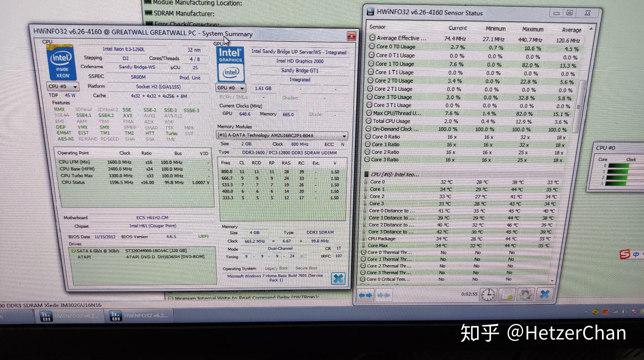Click ECS H61H2-CM motherboard field

click(152, 218)
